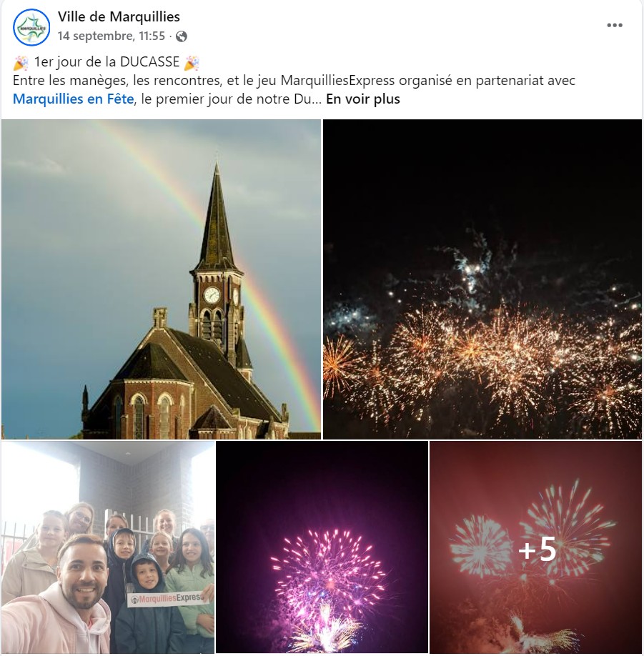View the group selfie photo
The height and width of the screenshot is (656, 644).
pyautogui.click(x=108, y=547)
